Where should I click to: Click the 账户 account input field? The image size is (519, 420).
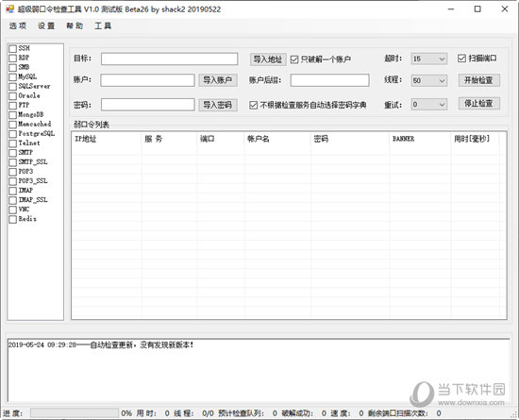click(147, 80)
